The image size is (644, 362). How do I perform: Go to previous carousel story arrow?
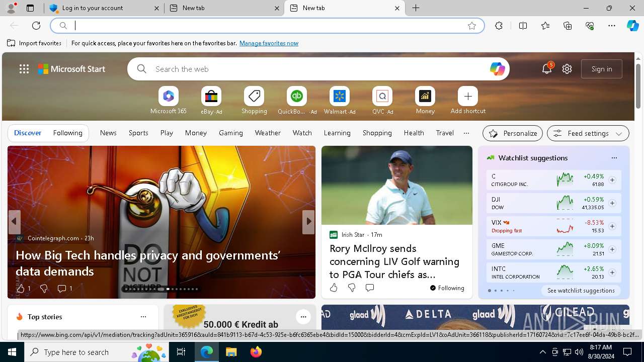15,222
